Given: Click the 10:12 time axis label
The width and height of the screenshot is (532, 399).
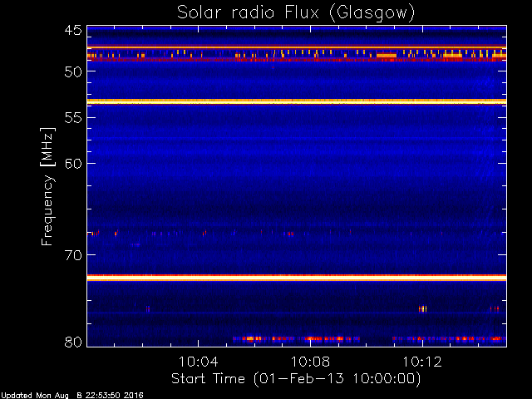Looking at the screenshot, I should [422, 362].
